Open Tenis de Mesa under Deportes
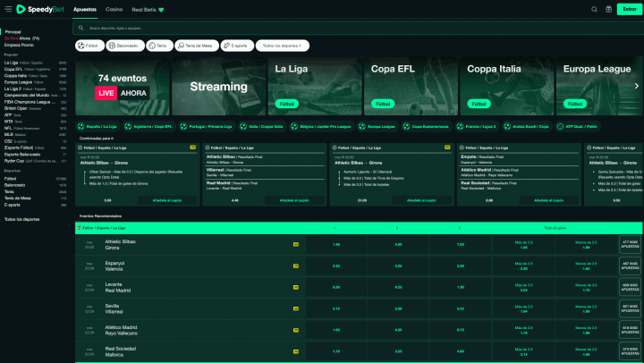 [35, 198]
